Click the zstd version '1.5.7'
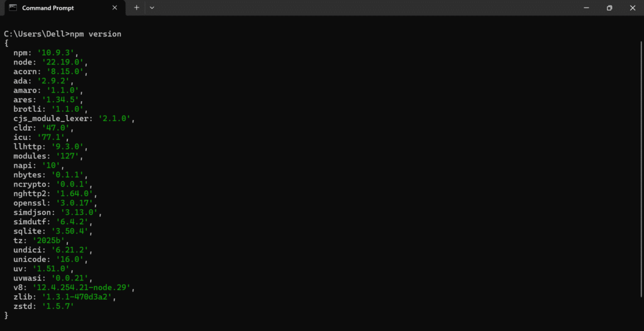Viewport: 644px width, 331px height. (x=58, y=307)
